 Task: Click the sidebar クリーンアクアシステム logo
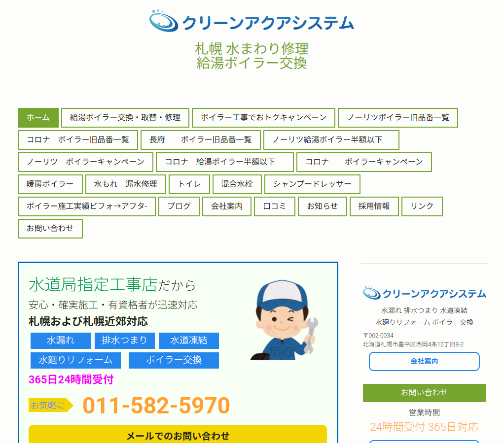point(424,293)
